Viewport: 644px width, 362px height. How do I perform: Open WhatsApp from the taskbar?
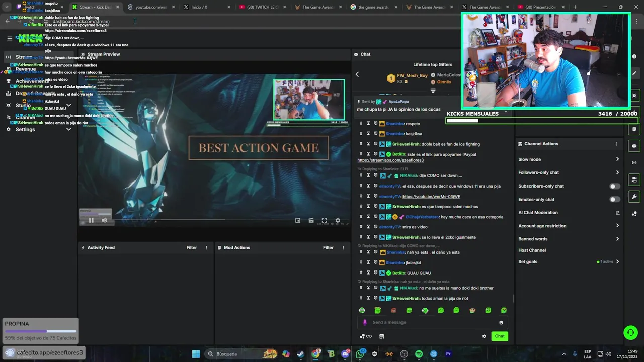pos(360,354)
